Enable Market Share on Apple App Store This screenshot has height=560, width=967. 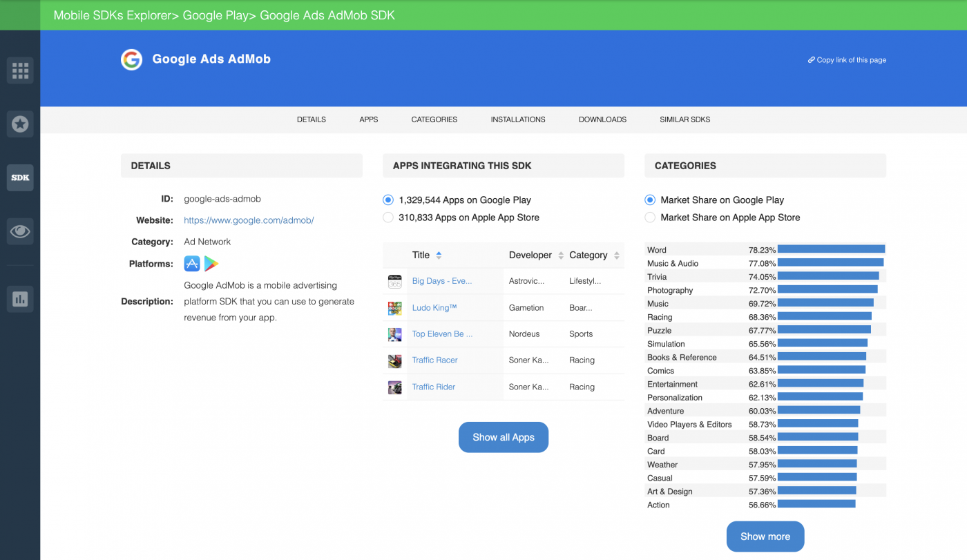[x=650, y=217]
